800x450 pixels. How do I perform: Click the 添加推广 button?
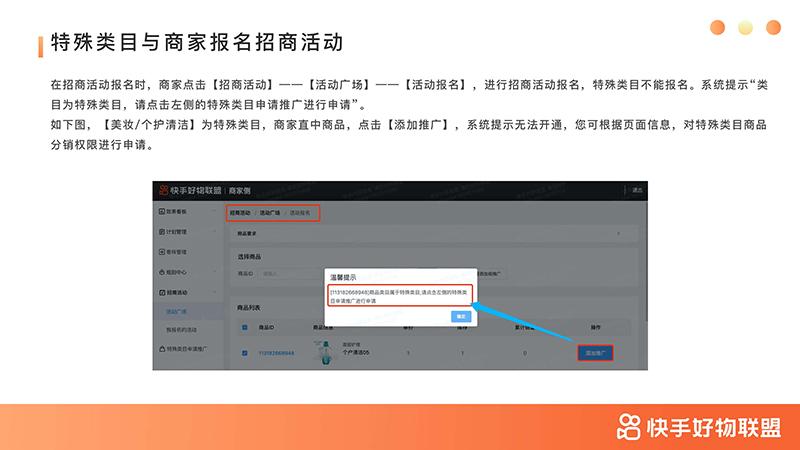[598, 352]
